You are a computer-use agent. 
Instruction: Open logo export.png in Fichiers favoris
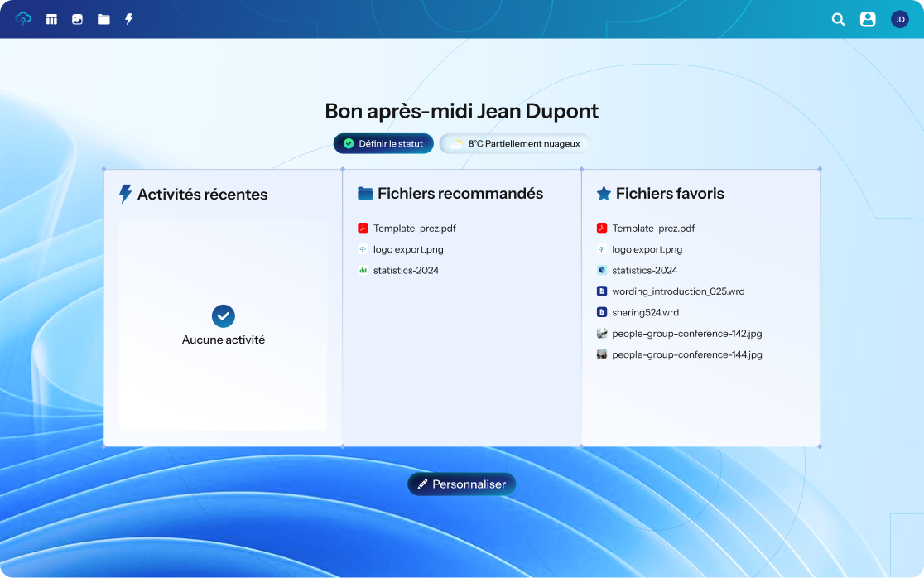coord(639,249)
